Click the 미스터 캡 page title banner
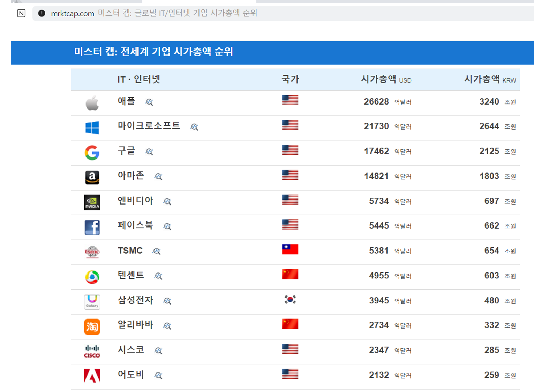Screen dimensions: 534x392 272,53
